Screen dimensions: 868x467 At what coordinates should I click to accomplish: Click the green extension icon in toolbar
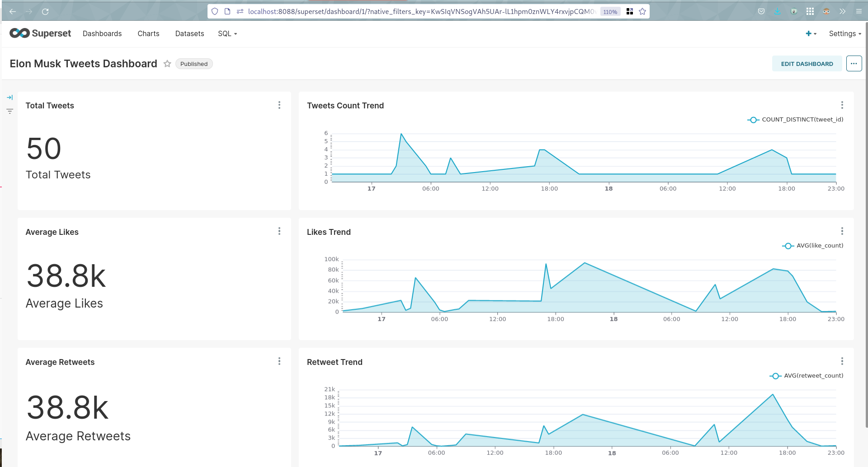coord(794,11)
